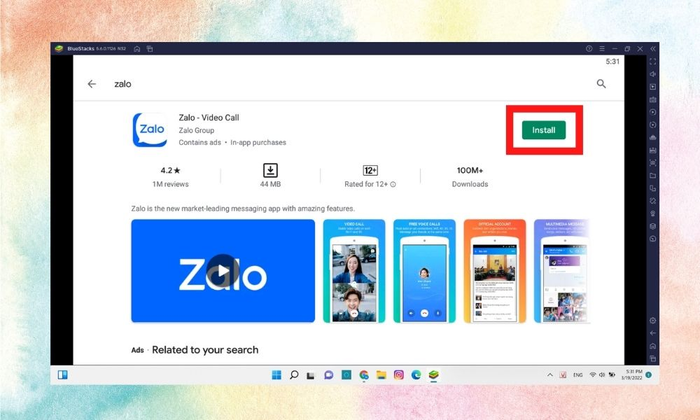View the Video Call screenshot thumbnail
The image size is (700, 420).
click(354, 271)
